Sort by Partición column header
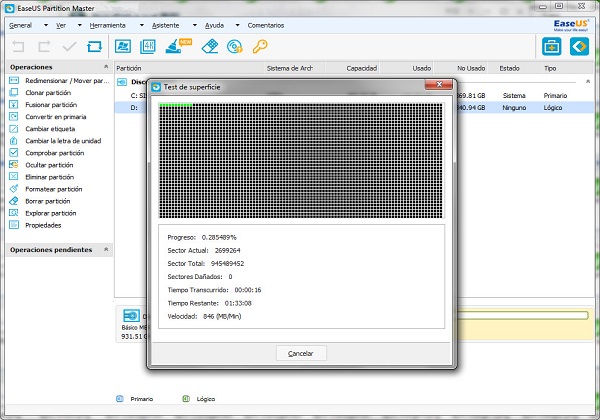The height and width of the screenshot is (420, 600). (x=129, y=68)
